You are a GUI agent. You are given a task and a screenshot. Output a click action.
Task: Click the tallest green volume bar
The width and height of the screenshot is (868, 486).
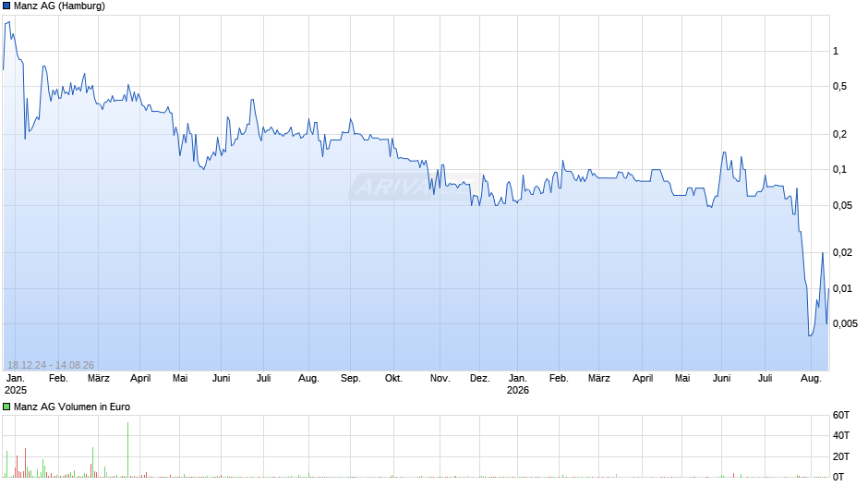(127, 449)
